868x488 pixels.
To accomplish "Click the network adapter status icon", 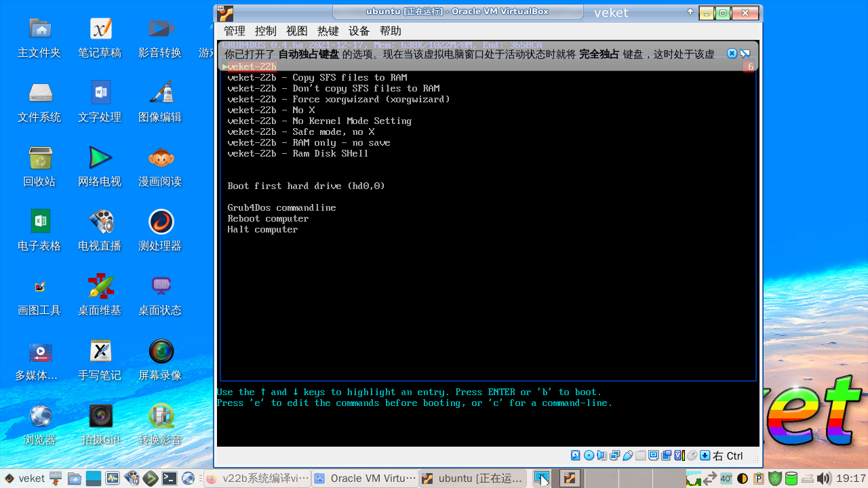I will coord(615,455).
